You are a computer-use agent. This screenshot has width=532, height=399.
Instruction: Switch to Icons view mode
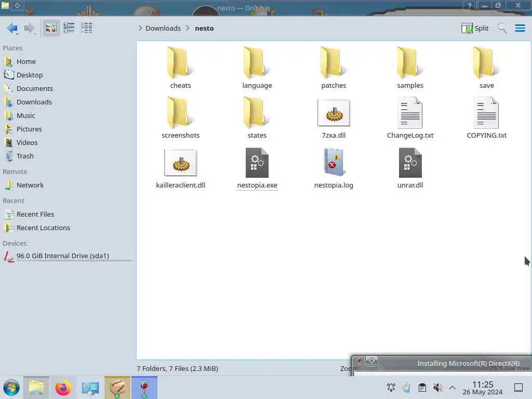pyautogui.click(x=51, y=28)
